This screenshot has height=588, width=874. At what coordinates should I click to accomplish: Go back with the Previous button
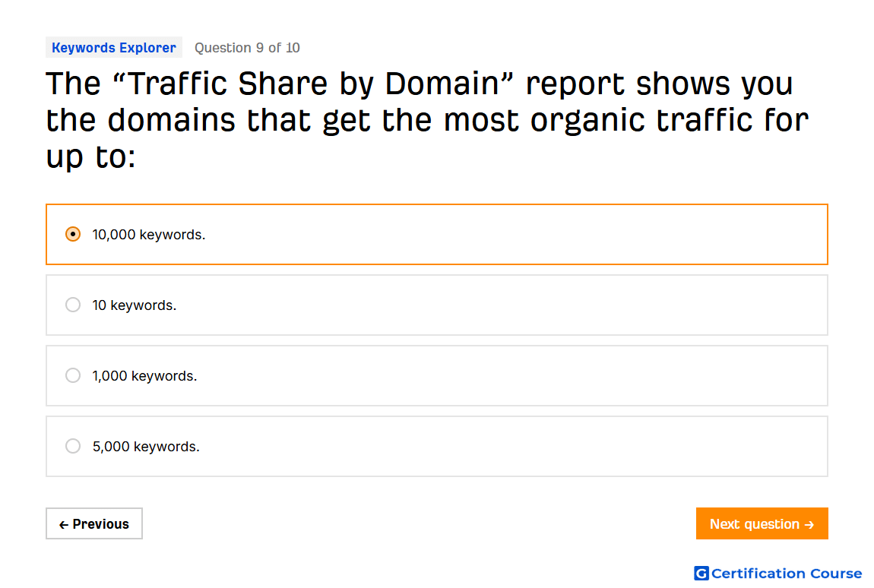(x=94, y=523)
